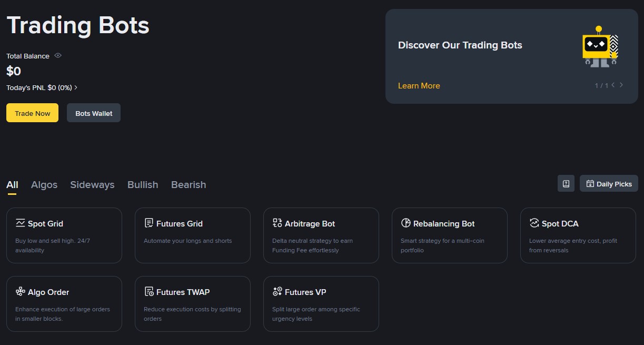
Task: Open the tutorial guide icon button
Action: [566, 184]
